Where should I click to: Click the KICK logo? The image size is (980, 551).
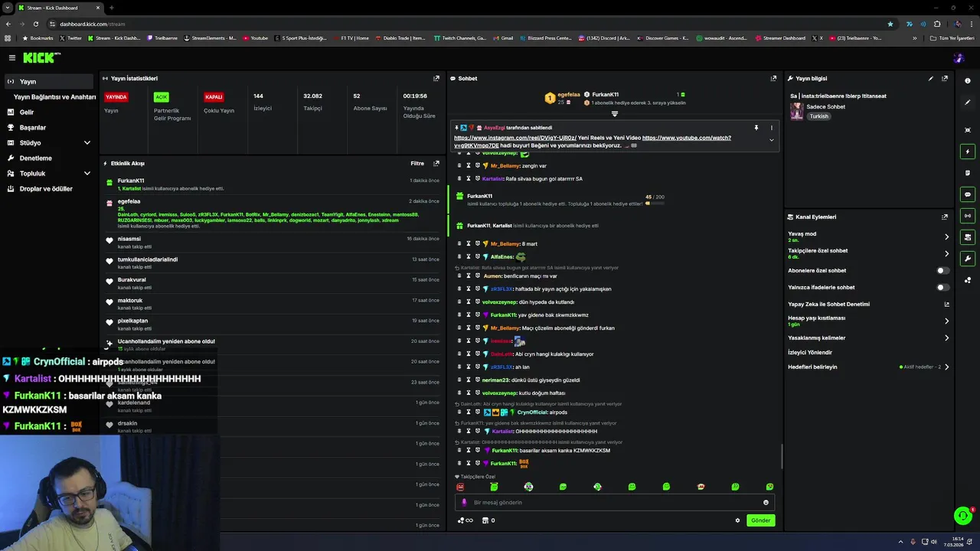pyautogui.click(x=41, y=57)
